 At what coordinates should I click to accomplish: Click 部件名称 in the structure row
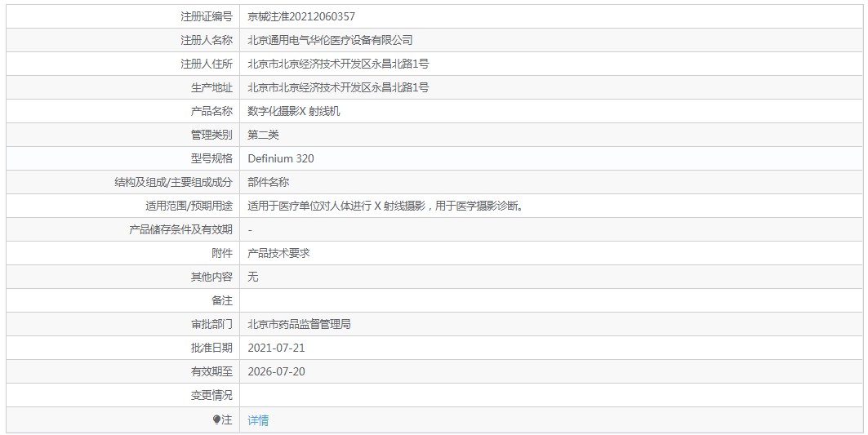pos(268,182)
